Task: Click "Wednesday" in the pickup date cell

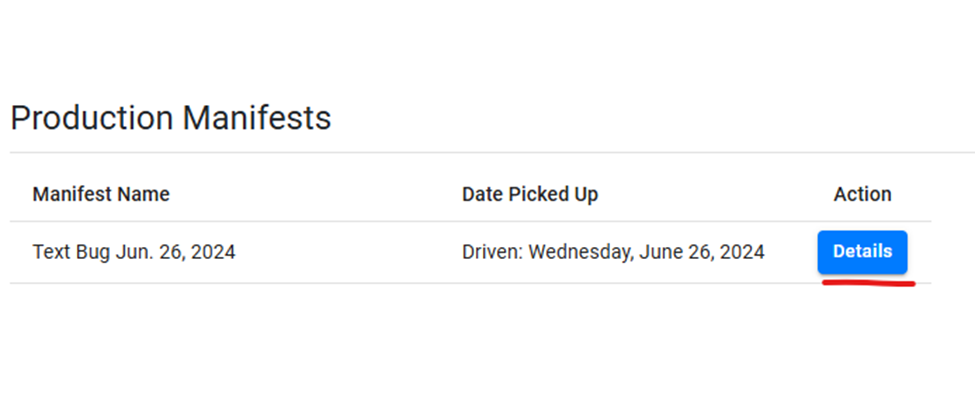Action: pos(577,252)
